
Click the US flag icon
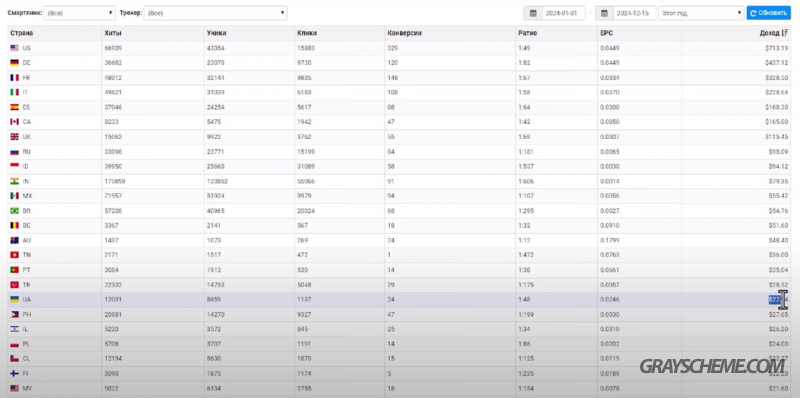pos(14,48)
